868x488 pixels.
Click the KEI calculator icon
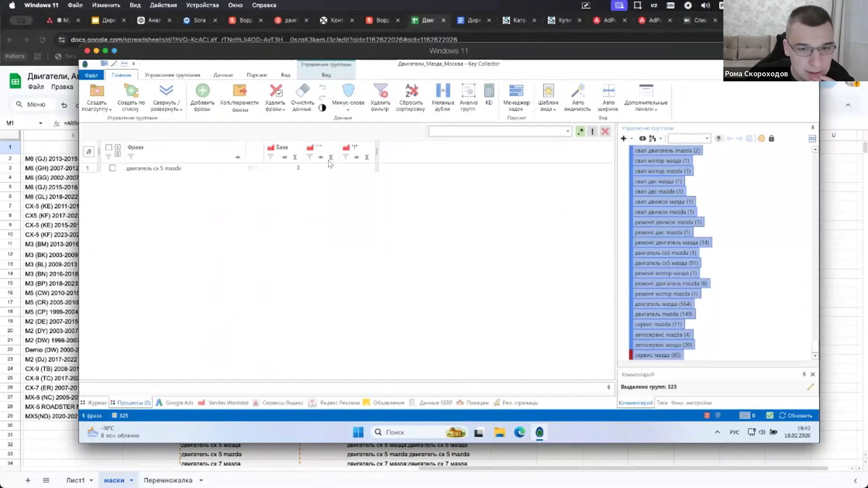(x=489, y=91)
